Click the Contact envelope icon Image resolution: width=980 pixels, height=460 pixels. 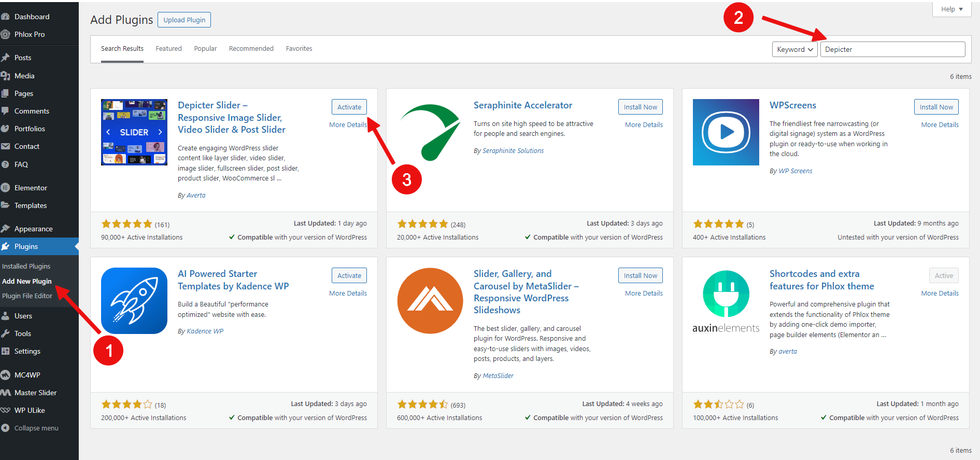[5, 146]
